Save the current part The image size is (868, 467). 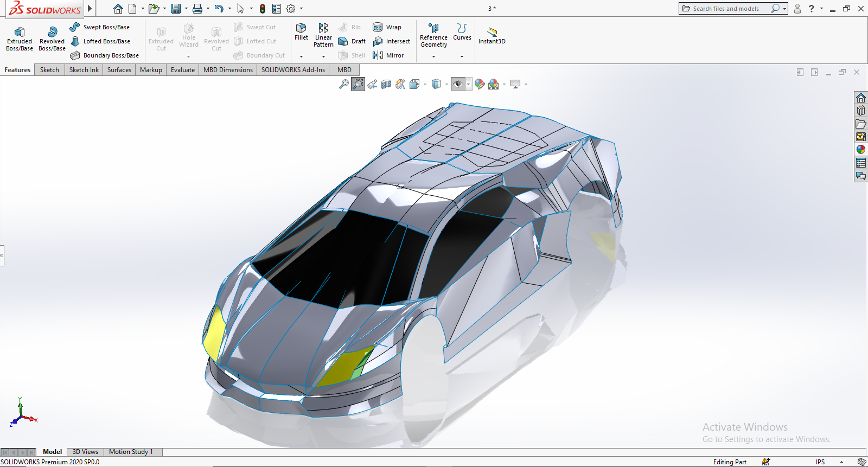tap(176, 9)
